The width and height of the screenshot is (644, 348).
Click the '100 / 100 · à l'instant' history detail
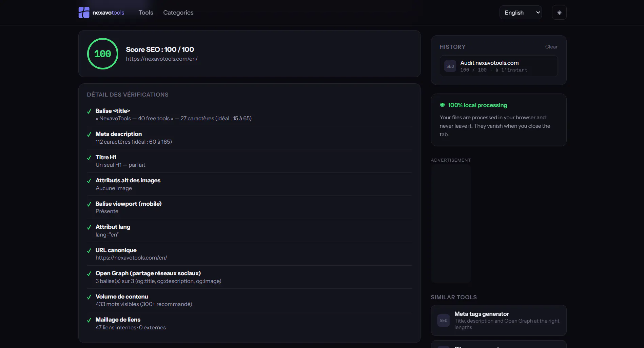[494, 70]
